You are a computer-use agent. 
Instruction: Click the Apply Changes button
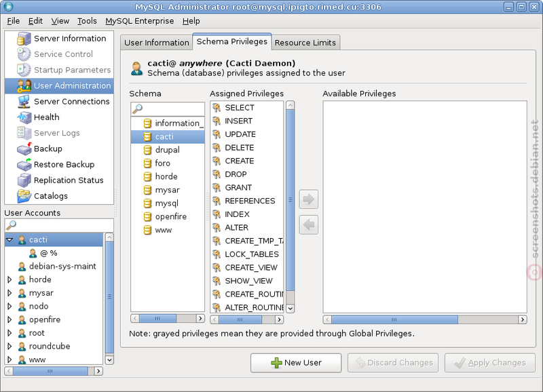pos(490,363)
